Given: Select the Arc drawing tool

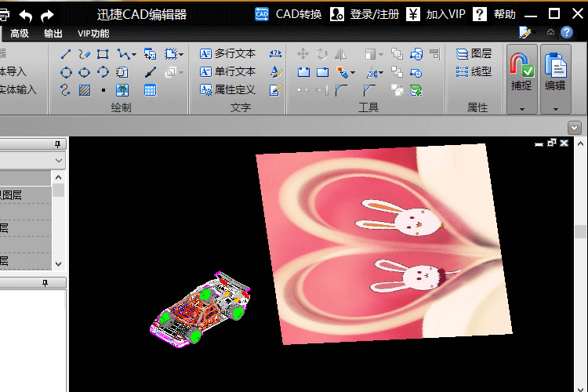Looking at the screenshot, I should [103, 72].
